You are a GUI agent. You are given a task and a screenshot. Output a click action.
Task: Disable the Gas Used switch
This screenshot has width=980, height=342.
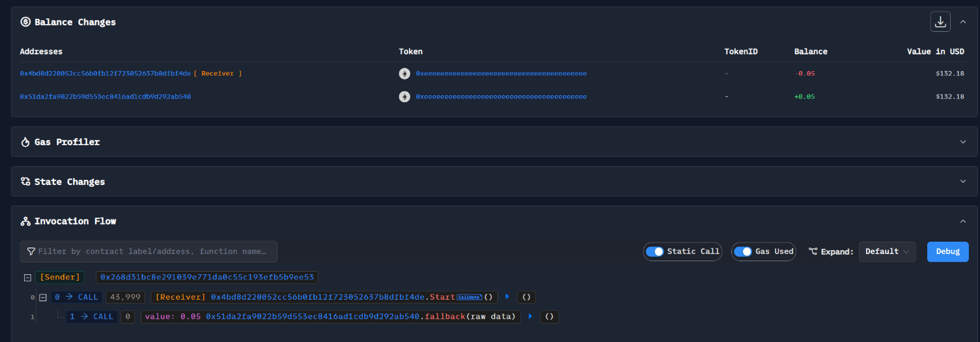(743, 251)
